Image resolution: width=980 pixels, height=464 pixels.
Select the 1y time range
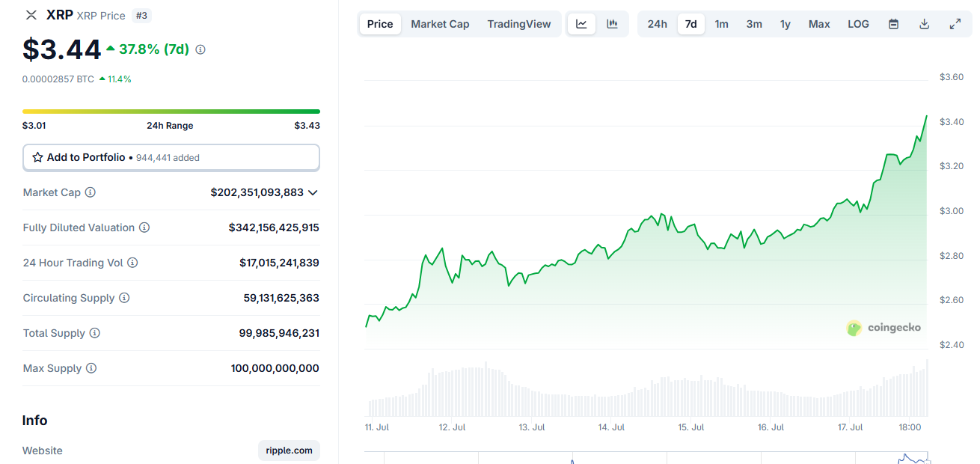pyautogui.click(x=785, y=24)
